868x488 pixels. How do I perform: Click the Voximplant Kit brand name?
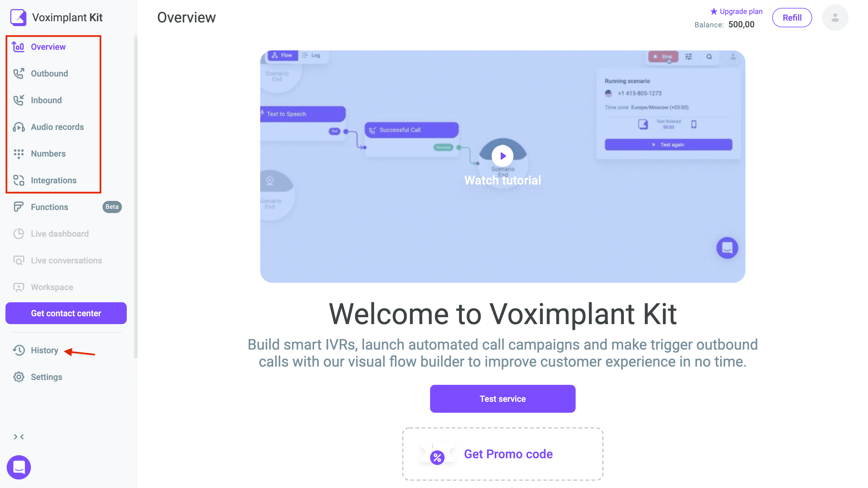(67, 17)
